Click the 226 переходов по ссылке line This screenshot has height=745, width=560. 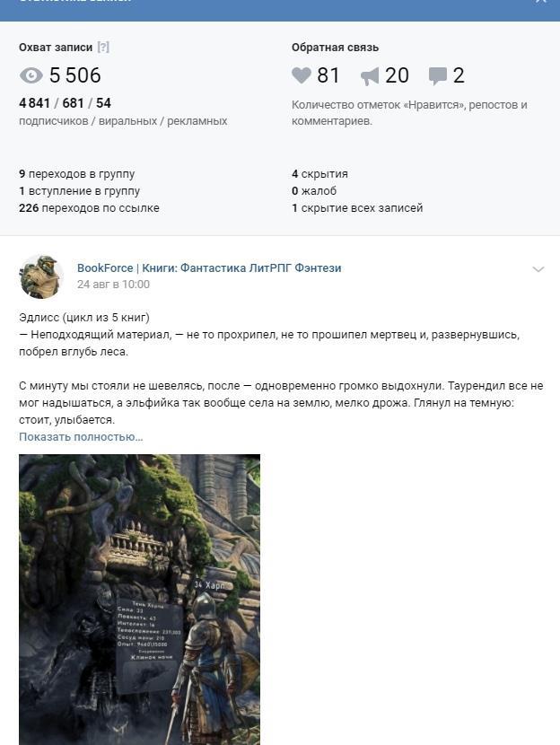click(90, 208)
